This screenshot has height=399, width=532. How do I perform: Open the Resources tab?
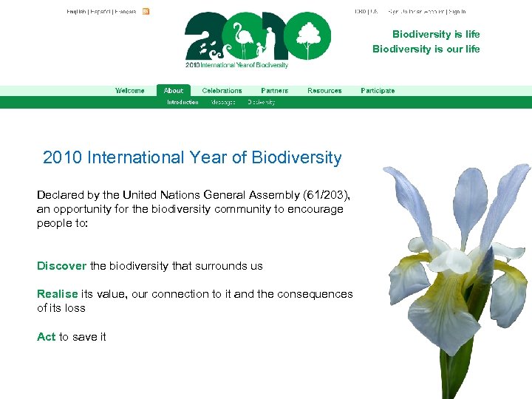(324, 91)
